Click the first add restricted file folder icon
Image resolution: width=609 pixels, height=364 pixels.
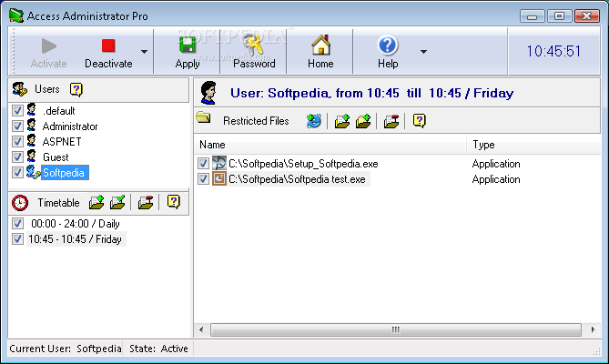(x=341, y=121)
